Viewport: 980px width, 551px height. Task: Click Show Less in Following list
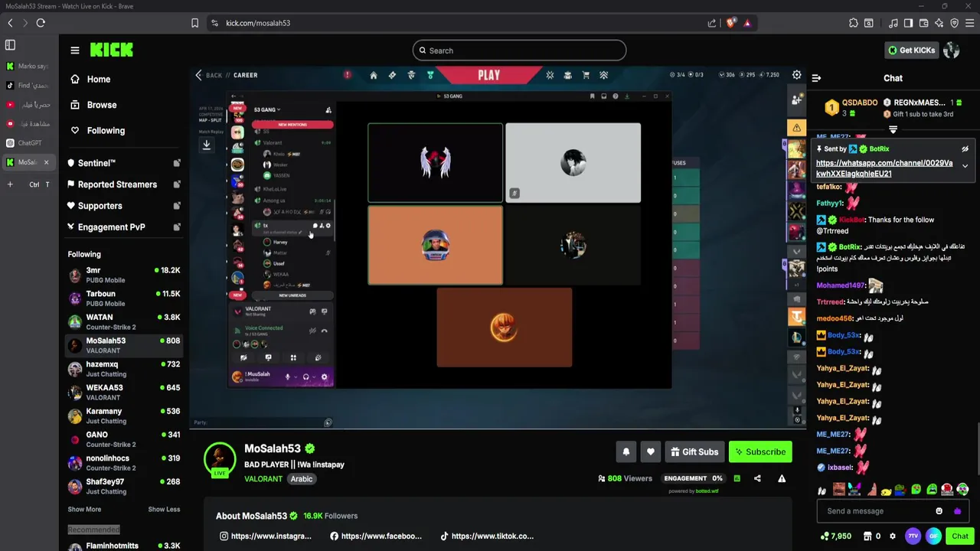click(164, 510)
